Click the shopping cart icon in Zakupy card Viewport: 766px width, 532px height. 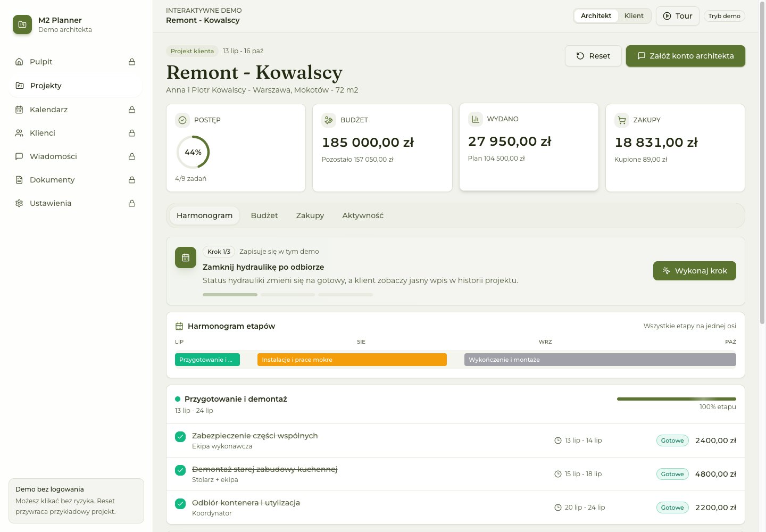tap(622, 120)
